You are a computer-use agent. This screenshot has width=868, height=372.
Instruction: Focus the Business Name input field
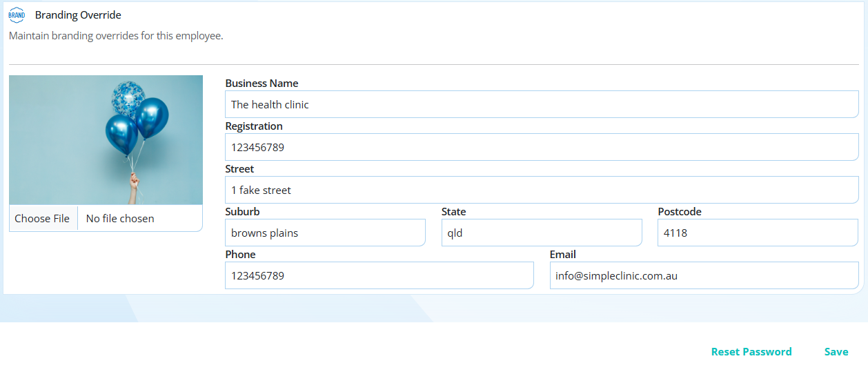[542, 105]
